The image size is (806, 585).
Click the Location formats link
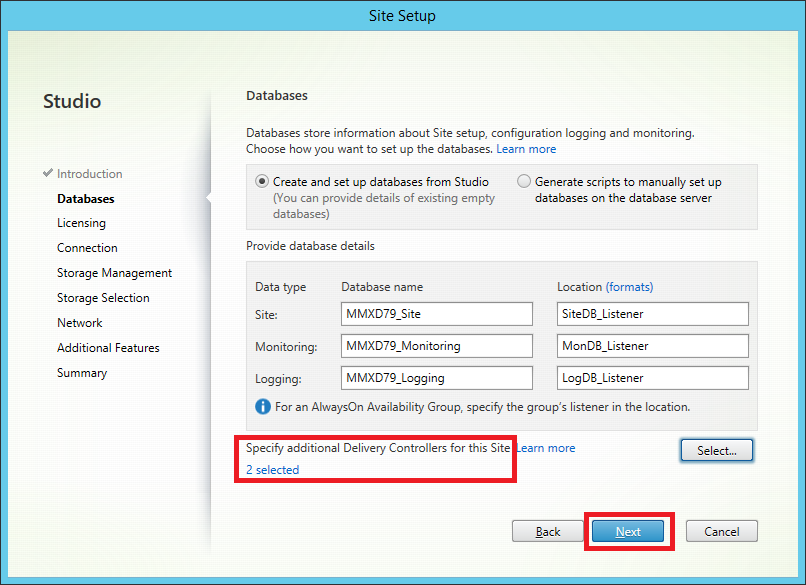point(629,287)
